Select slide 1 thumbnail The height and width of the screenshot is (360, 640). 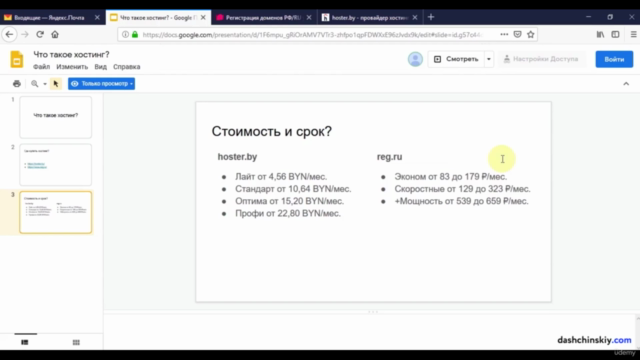tap(56, 117)
